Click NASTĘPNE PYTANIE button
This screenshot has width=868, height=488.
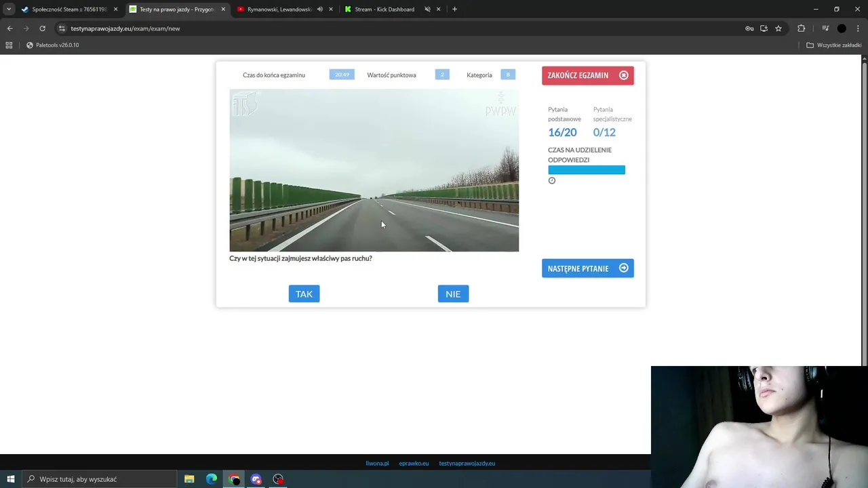coord(588,268)
